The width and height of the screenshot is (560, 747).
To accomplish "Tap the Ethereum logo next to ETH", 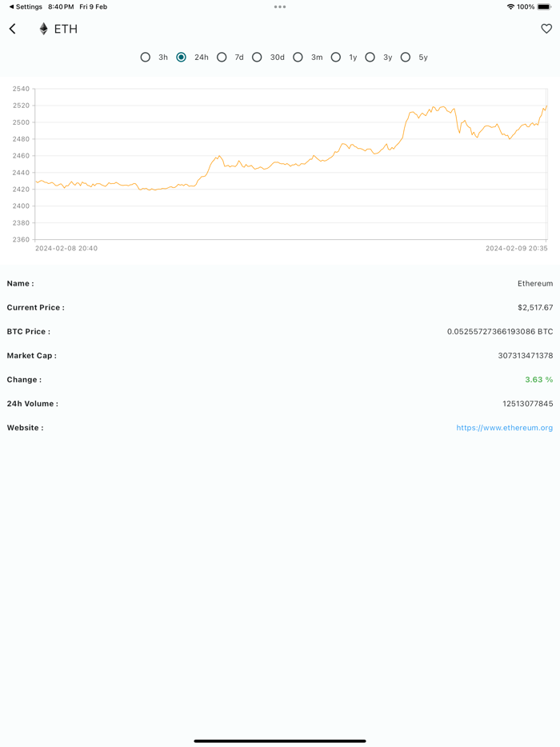I will [x=42, y=29].
